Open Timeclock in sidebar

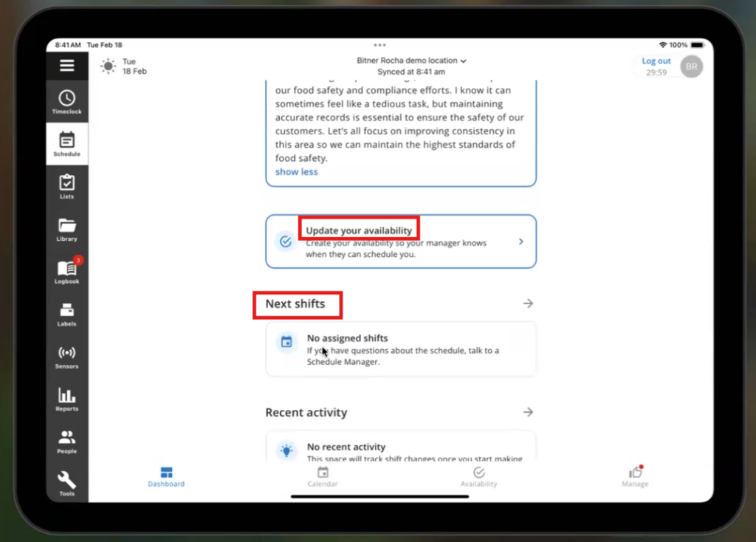[x=67, y=102]
